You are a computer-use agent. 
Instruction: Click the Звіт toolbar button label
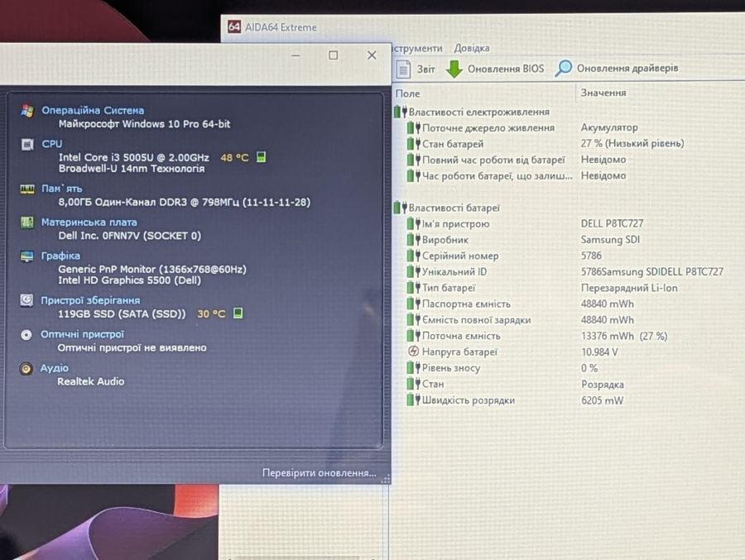tap(425, 69)
